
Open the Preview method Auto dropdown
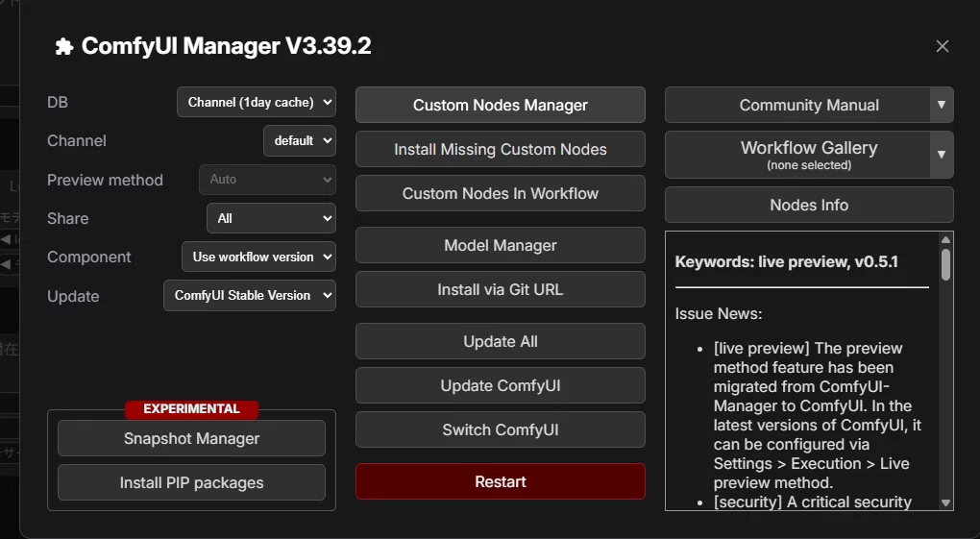pos(267,180)
